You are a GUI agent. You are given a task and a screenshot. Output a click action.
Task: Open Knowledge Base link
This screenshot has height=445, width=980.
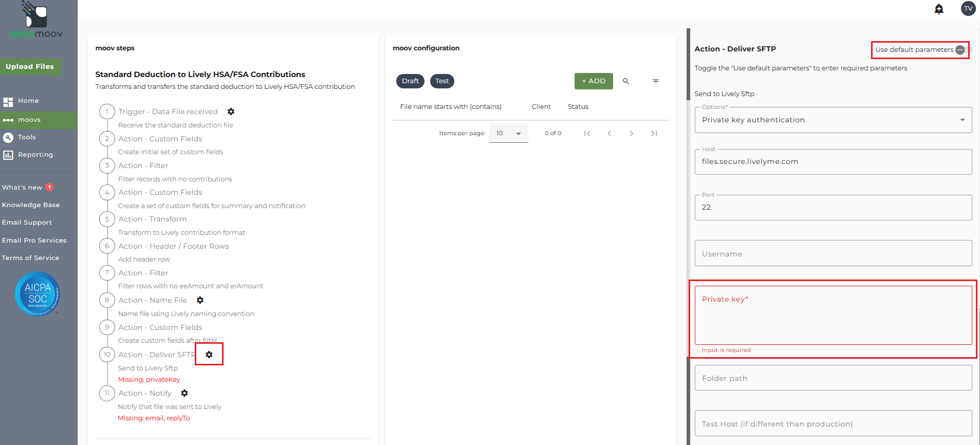(x=31, y=205)
